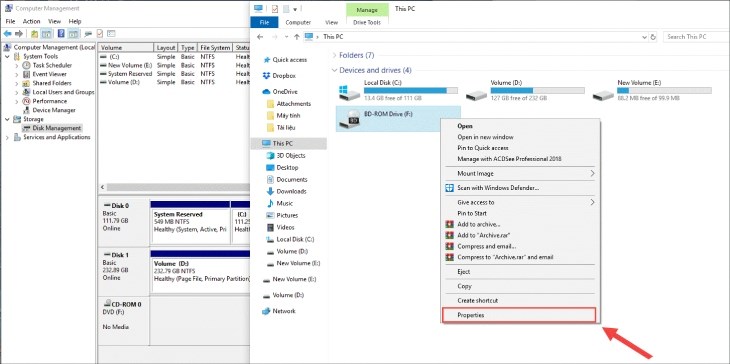The width and height of the screenshot is (730, 364).
Task: Click Local Disk (C:) usage bar
Action: tap(411, 90)
